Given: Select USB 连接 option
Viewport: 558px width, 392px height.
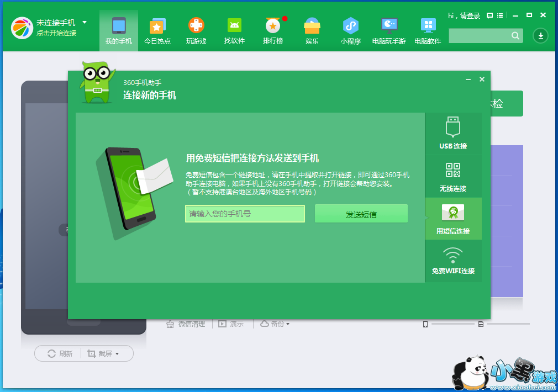Looking at the screenshot, I should click(453, 134).
